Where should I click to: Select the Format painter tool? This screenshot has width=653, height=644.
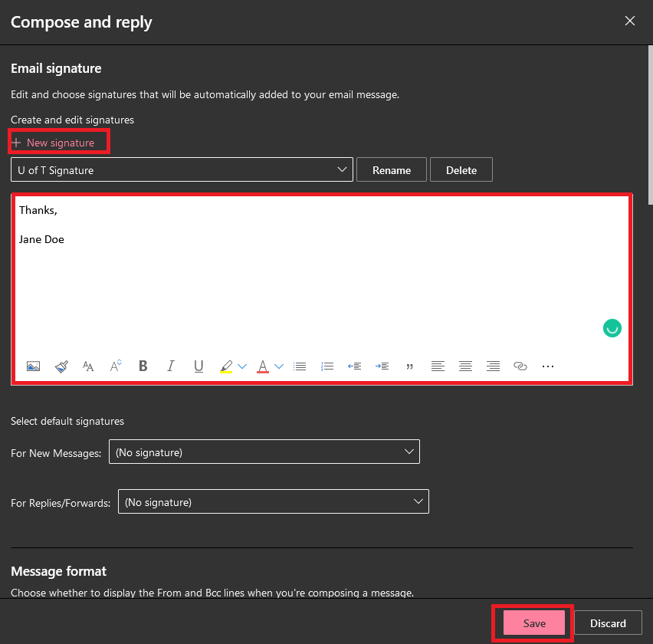61,366
